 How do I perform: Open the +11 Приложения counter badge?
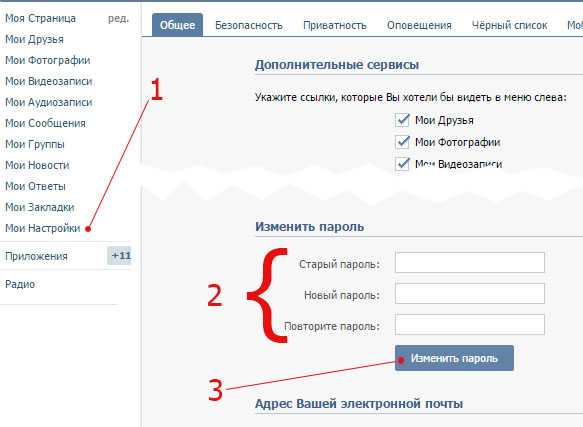point(119,256)
